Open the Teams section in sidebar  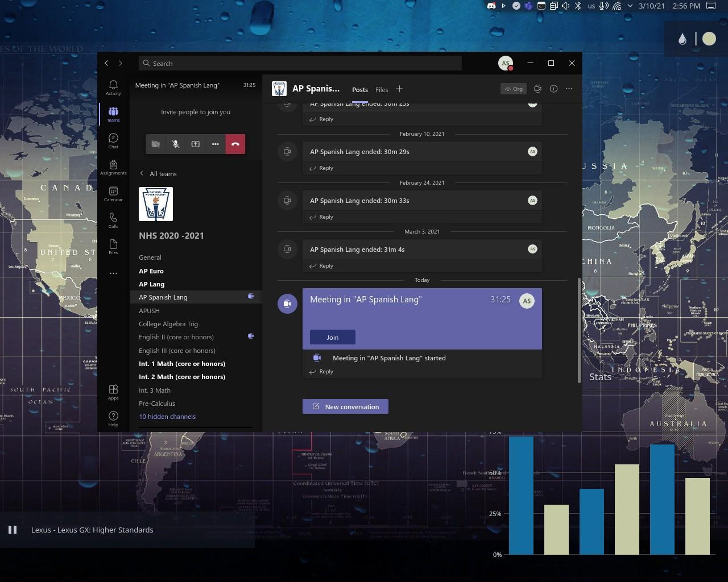[x=113, y=114]
